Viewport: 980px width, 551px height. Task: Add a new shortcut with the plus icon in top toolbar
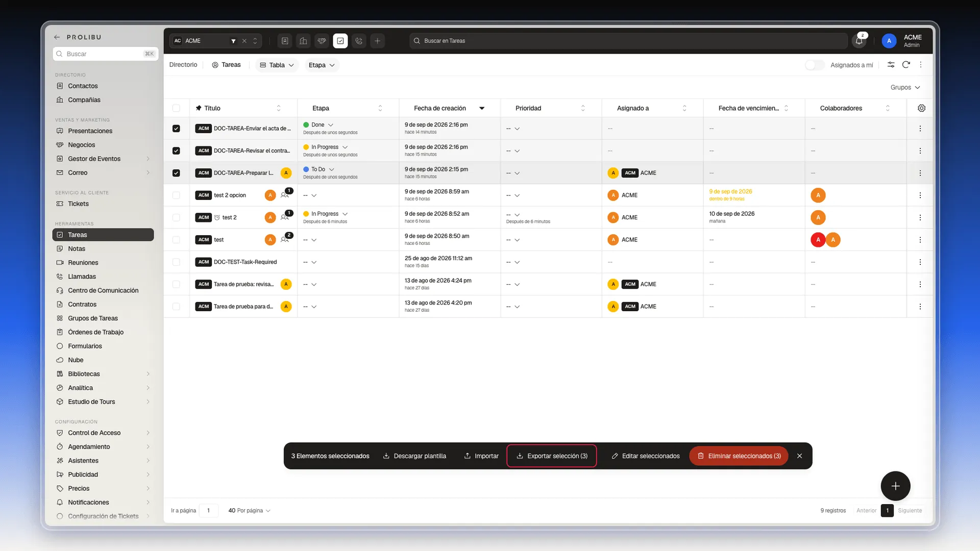tap(377, 41)
